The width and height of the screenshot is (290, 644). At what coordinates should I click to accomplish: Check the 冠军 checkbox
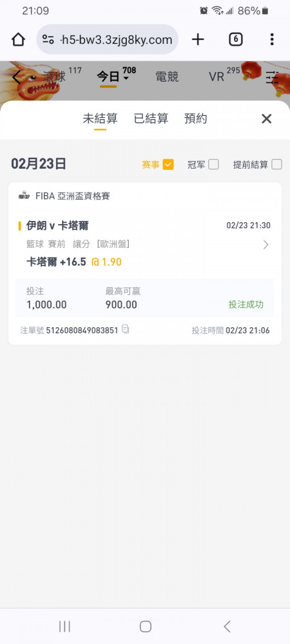(x=213, y=165)
